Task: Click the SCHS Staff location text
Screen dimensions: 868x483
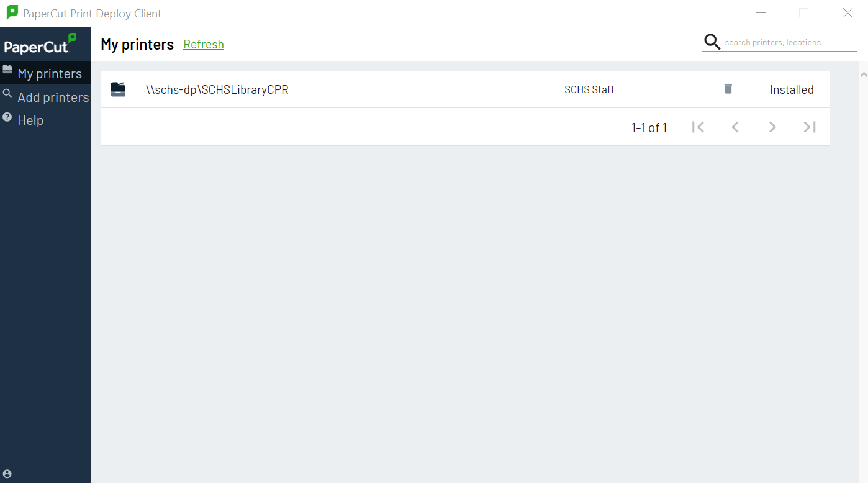Action: [589, 89]
